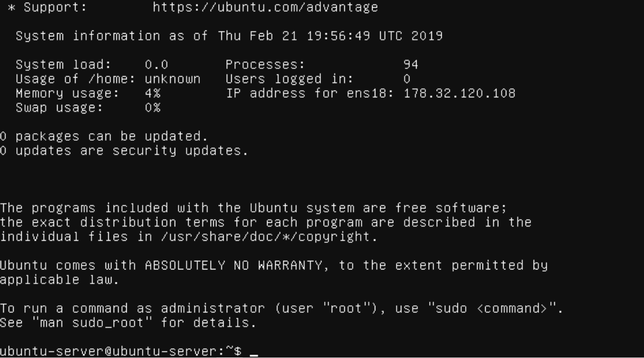Click the security updates line

(x=124, y=149)
